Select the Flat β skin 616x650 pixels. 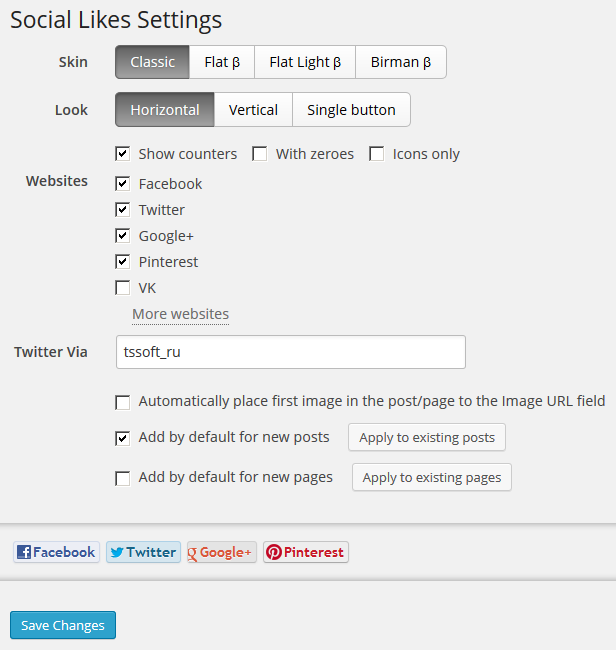coord(222,62)
